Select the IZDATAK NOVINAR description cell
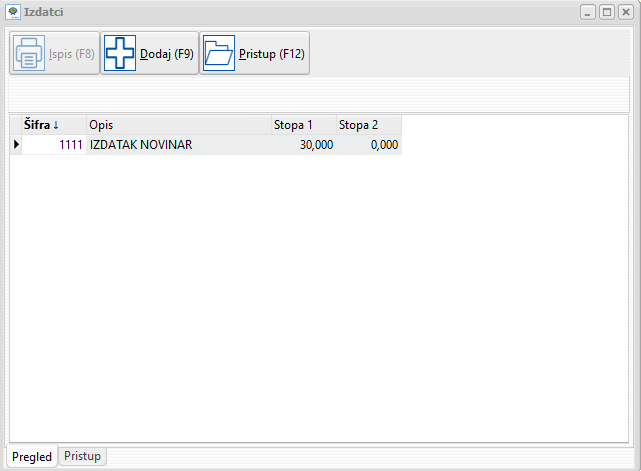Screen dimensions: 641x471 (179, 145)
